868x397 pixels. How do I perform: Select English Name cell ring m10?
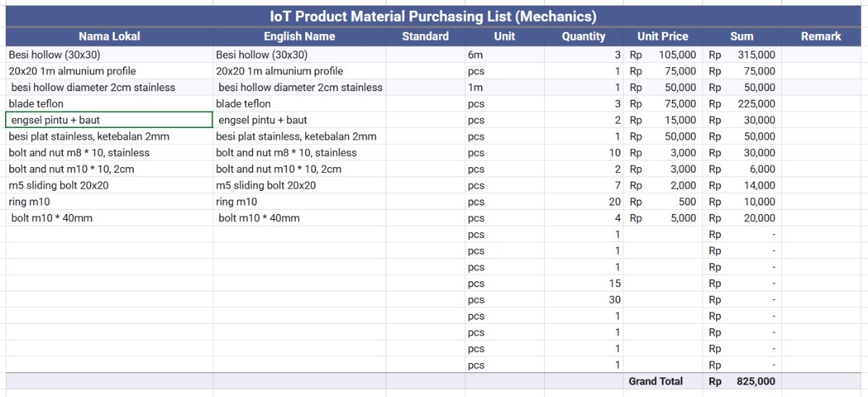(299, 202)
